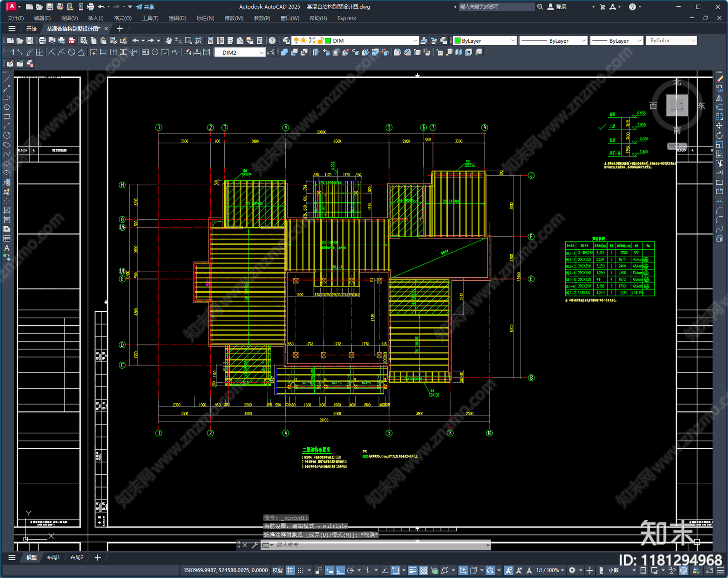The height and width of the screenshot is (578, 728).
Task: Click the Pan hand tool icon
Action: pyautogui.click(x=169, y=41)
